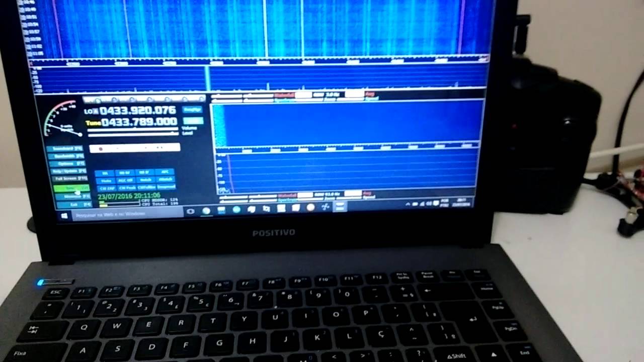Click the green Stop [F2] button
The width and height of the screenshot is (644, 362).
72,189
